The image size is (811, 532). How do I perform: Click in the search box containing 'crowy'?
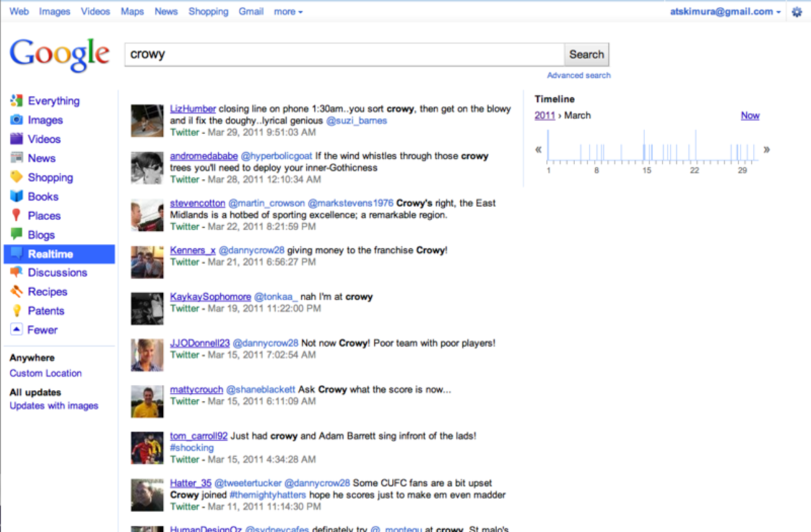(344, 54)
